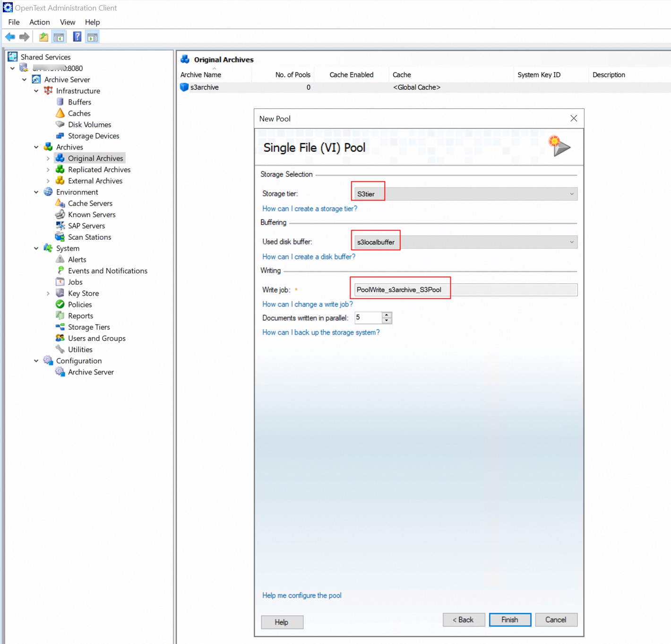Viewport: 671px width, 644px height.
Task: Select the s3archive shield icon in the list
Action: pyautogui.click(x=184, y=87)
